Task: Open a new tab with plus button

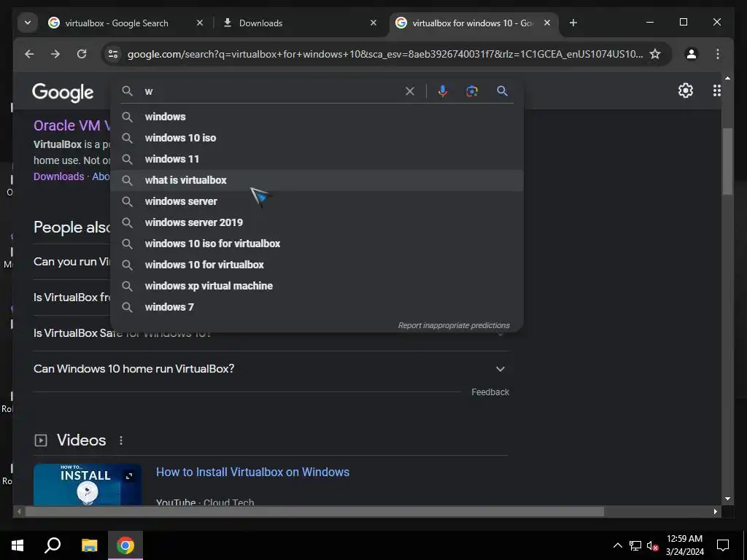Action: (573, 23)
